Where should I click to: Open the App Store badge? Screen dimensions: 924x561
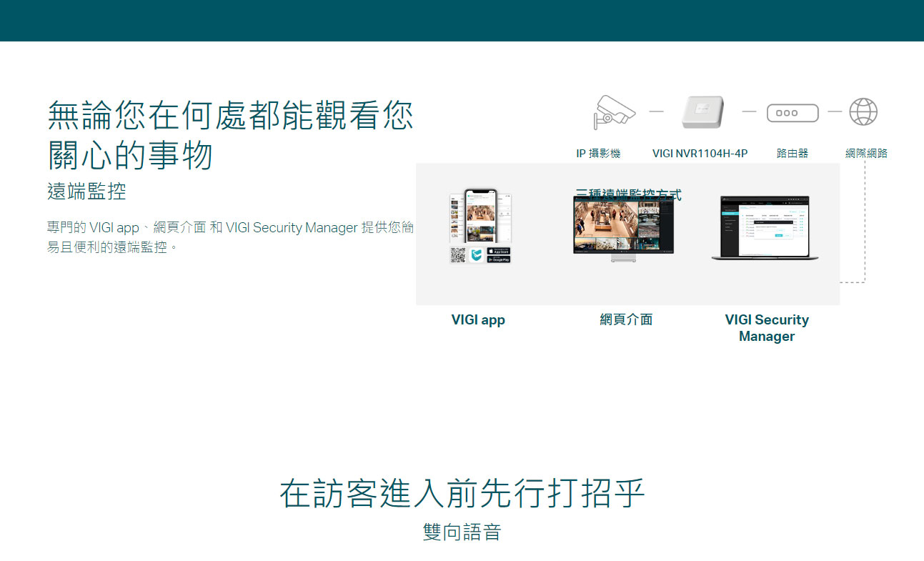(x=499, y=251)
